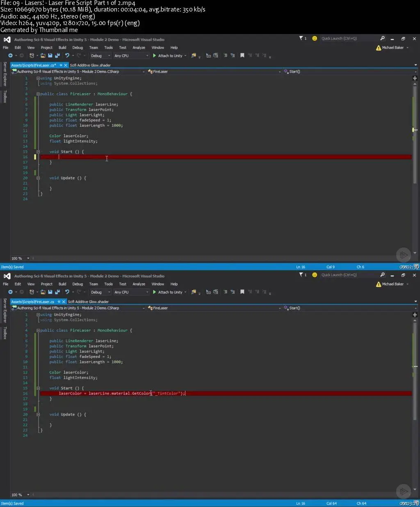Click Save icon in bottom Visual Studio window

coord(50,292)
